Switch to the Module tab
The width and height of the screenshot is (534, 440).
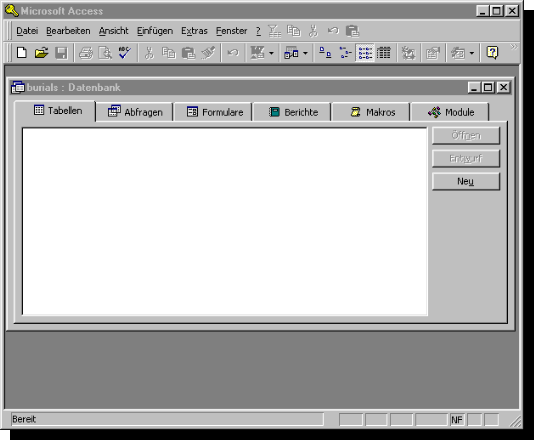pyautogui.click(x=451, y=112)
